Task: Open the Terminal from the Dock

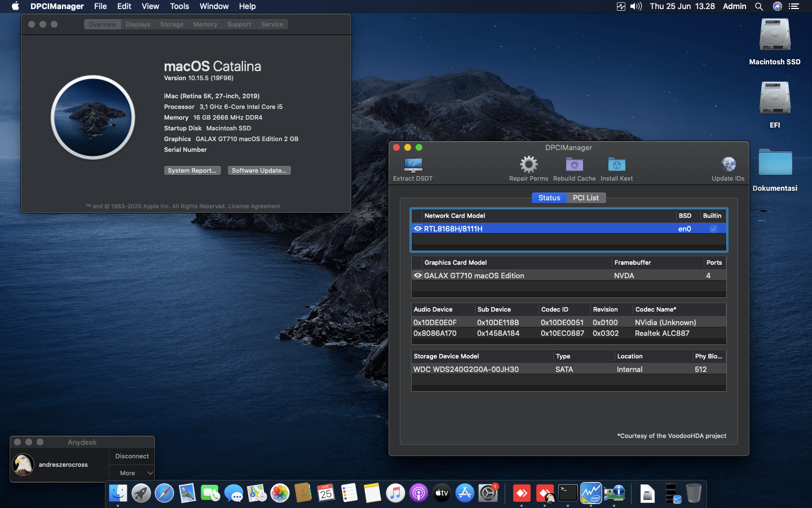Action: coord(567,493)
